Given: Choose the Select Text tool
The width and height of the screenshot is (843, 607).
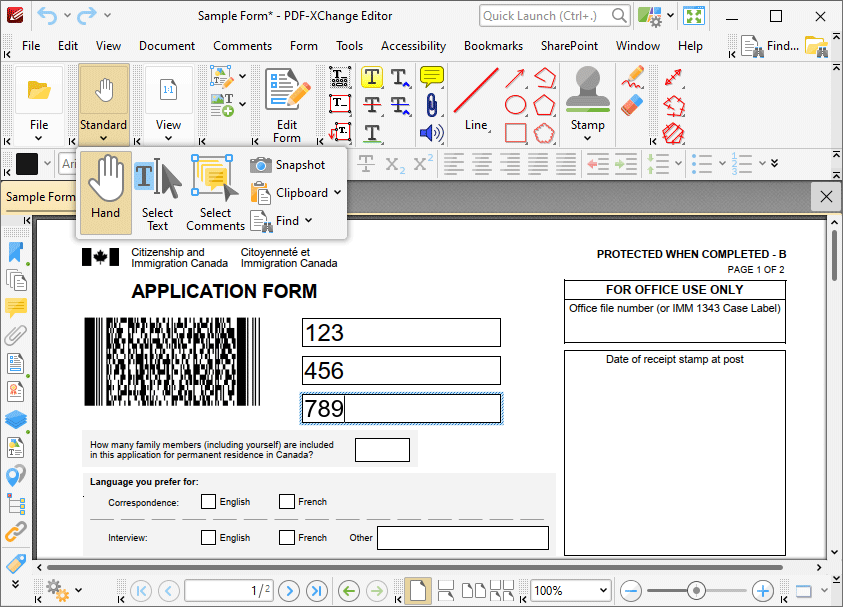Looking at the screenshot, I should click(158, 194).
